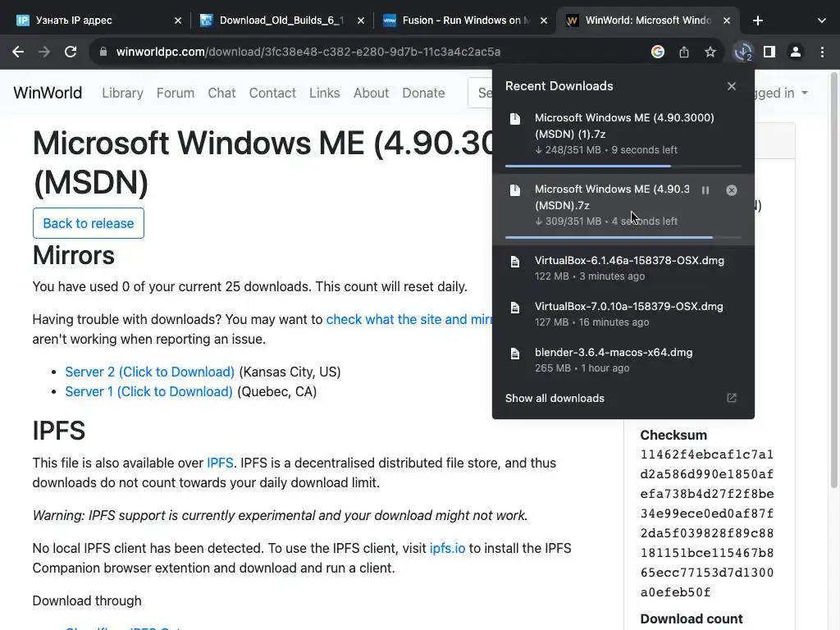
Task: Open the Library nav item
Action: [123, 93]
